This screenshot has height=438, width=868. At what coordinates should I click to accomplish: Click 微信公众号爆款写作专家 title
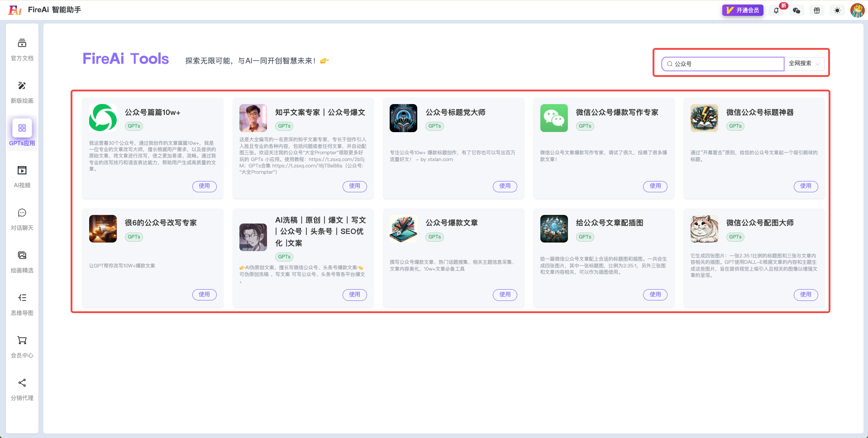coord(617,112)
